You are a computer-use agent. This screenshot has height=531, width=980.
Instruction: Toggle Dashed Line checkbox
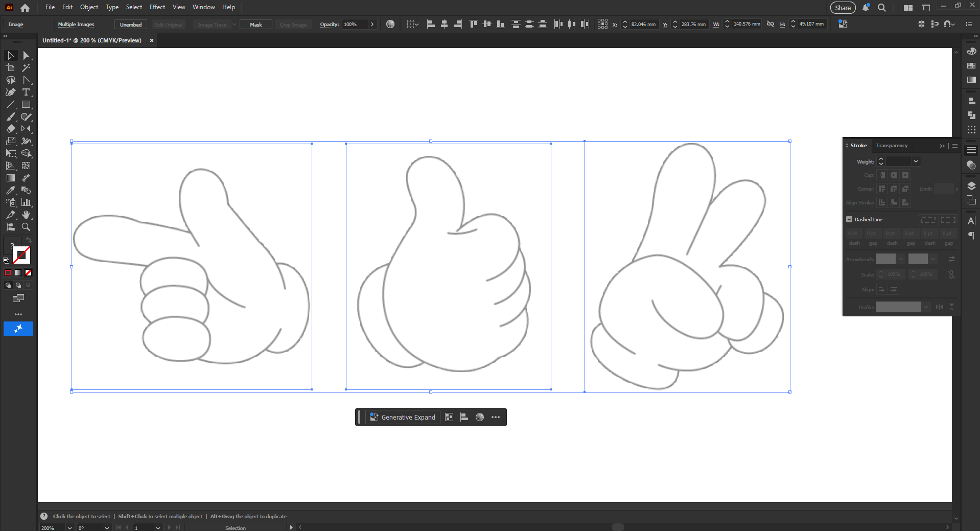click(849, 219)
